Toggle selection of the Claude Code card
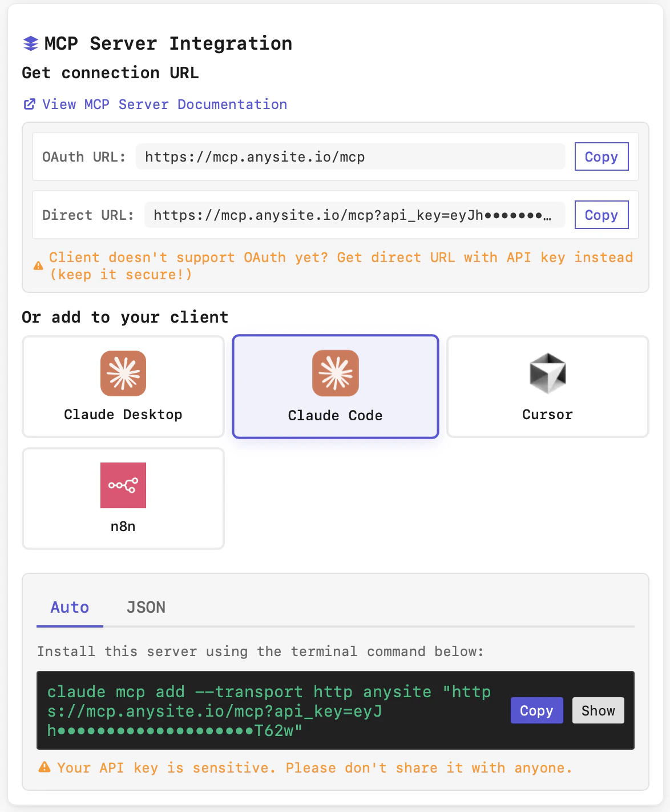670x812 pixels. [x=335, y=387]
